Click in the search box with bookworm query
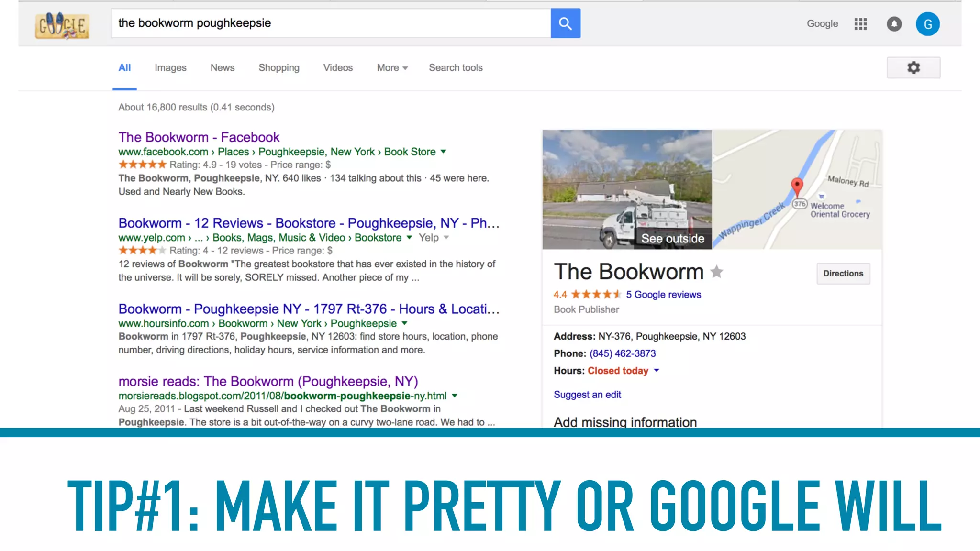Image resolution: width=980 pixels, height=551 pixels. [x=331, y=23]
